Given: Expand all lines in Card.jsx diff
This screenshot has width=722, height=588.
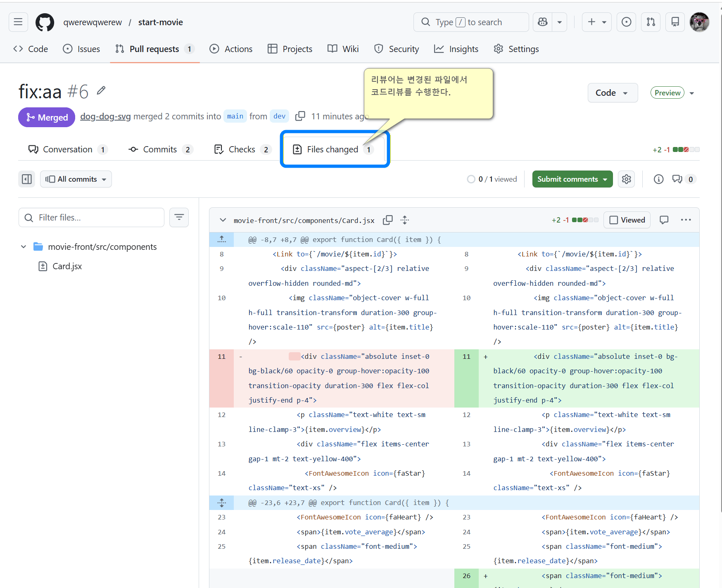Looking at the screenshot, I should (x=405, y=220).
